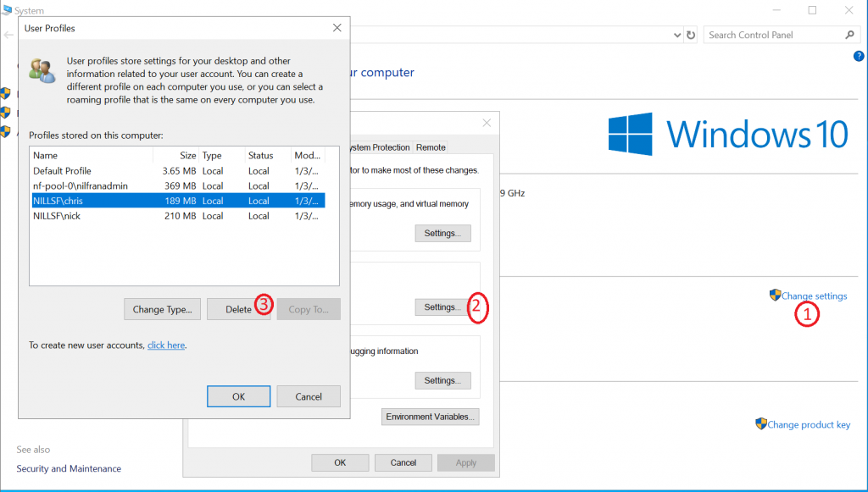868x492 pixels.
Task: Select the nf-pool-0\nilfranadmin profile row
Action: pyautogui.click(x=177, y=185)
